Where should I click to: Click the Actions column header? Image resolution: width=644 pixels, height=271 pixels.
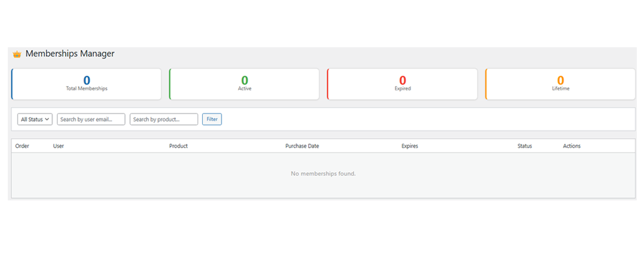pyautogui.click(x=572, y=146)
